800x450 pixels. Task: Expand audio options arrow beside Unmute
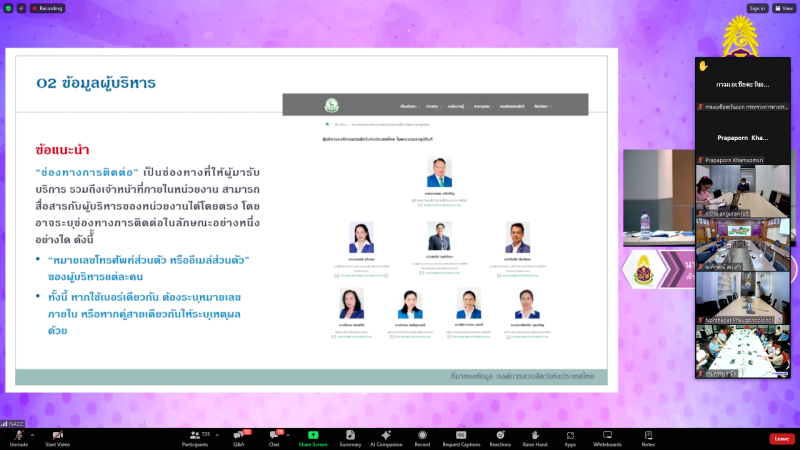tap(32, 435)
